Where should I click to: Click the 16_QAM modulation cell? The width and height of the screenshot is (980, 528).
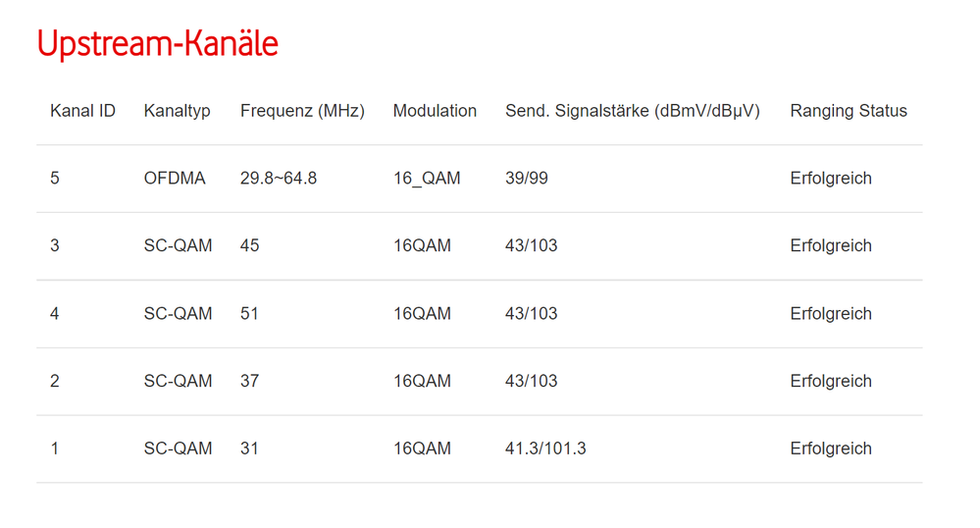427,179
